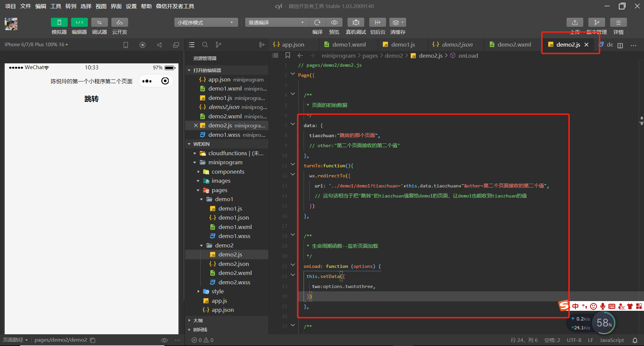Copy the page path icon
Screen dimensions: 644x346
(x=93, y=340)
